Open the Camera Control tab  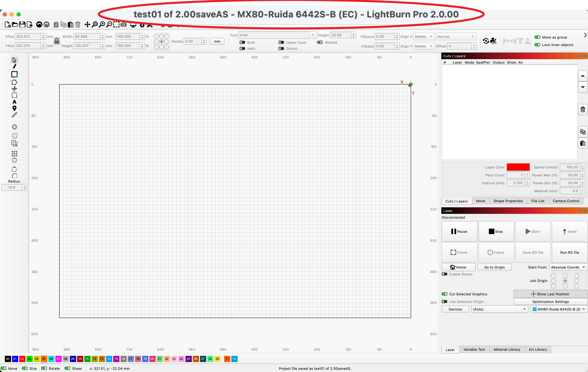click(x=566, y=201)
